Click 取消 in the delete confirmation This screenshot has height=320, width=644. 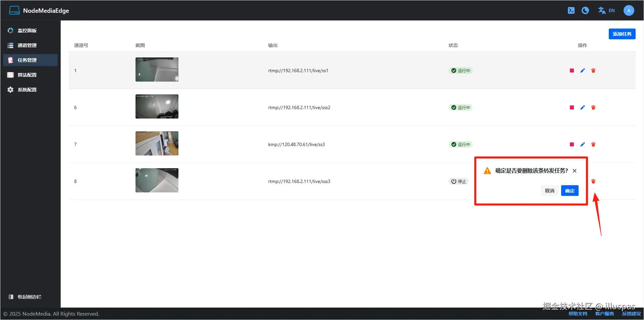click(549, 191)
